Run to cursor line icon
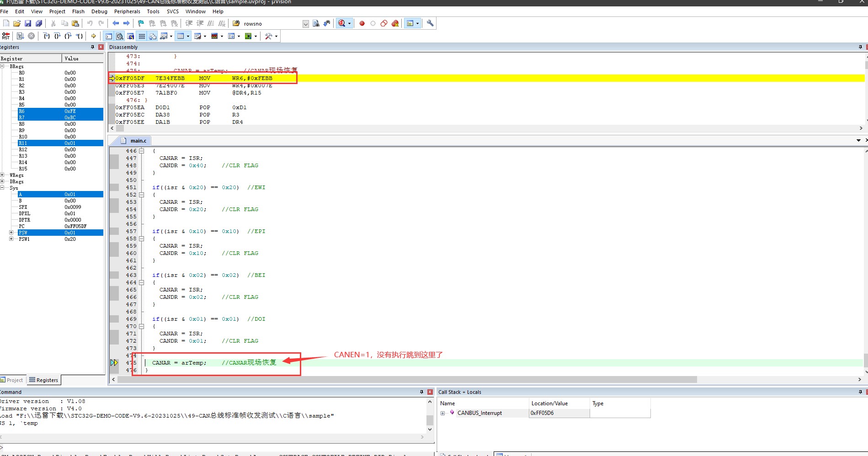This screenshot has width=868, height=456. coord(79,36)
